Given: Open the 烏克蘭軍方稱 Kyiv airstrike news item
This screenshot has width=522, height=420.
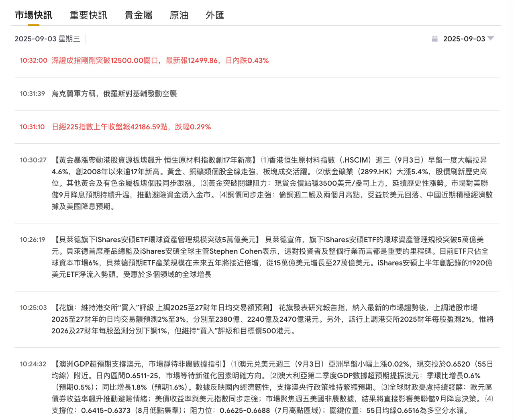Looking at the screenshot, I should (114, 94).
